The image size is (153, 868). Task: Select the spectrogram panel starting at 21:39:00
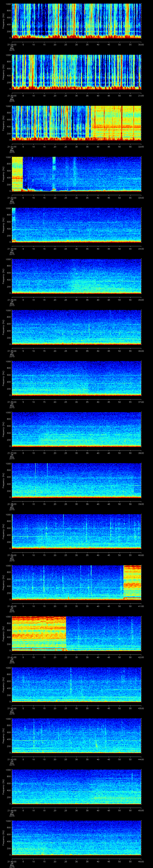(x=76, y=531)
